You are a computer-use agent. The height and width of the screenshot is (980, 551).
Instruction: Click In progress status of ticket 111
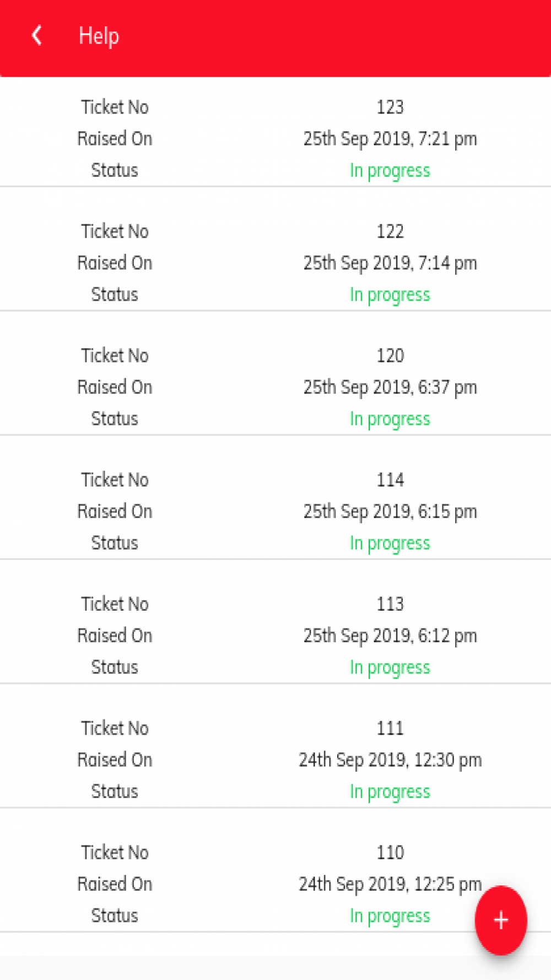[390, 792]
